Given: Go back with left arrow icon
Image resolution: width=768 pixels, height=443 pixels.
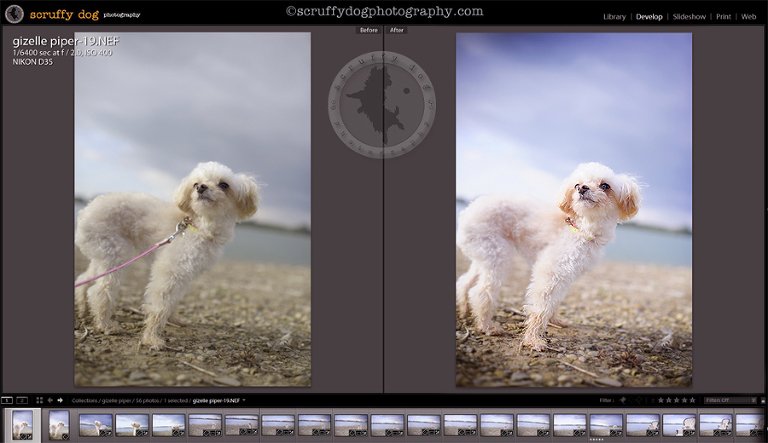Looking at the screenshot, I should coord(50,400).
